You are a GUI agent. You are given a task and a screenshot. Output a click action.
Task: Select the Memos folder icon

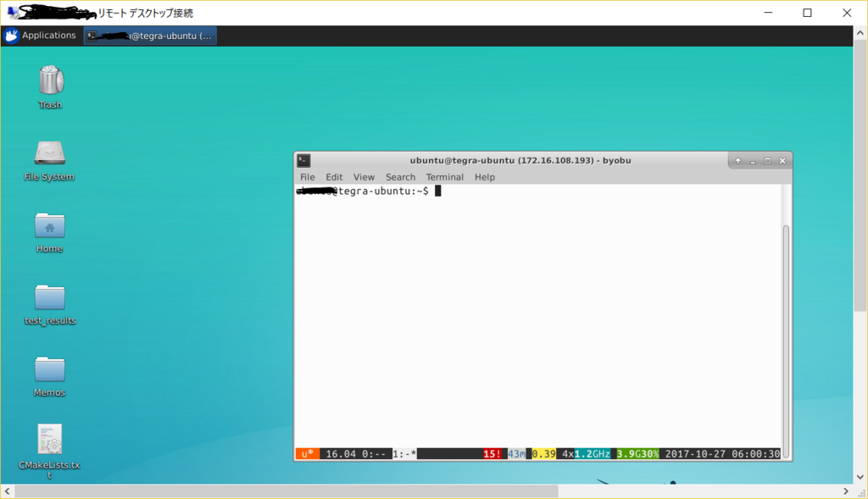[50, 369]
